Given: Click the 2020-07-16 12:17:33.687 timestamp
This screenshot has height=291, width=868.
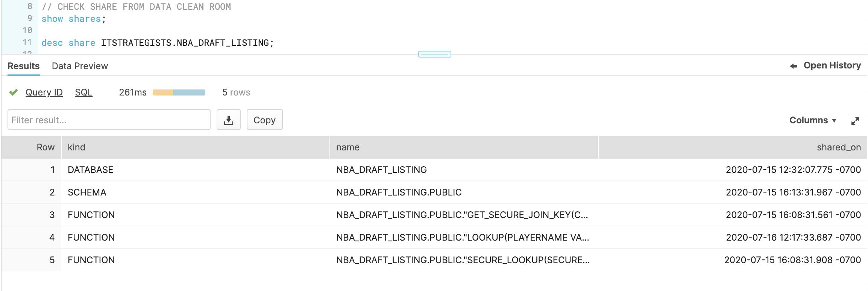Looking at the screenshot, I should coord(793,238).
